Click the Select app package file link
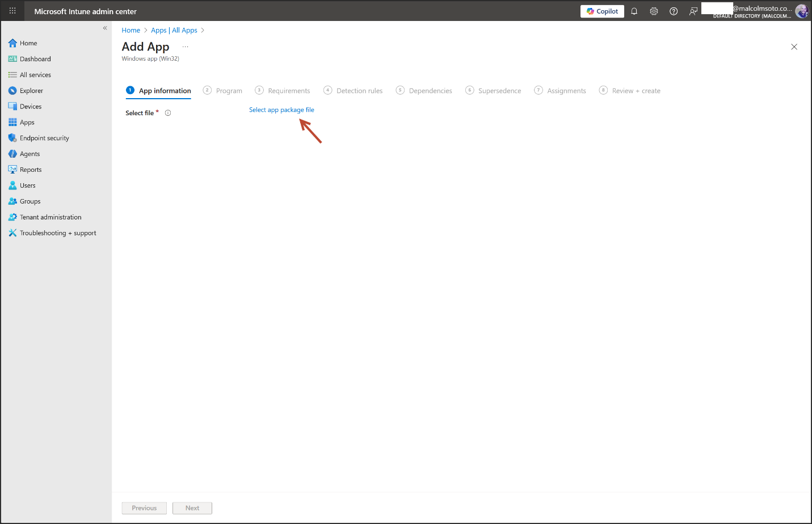 (x=281, y=110)
